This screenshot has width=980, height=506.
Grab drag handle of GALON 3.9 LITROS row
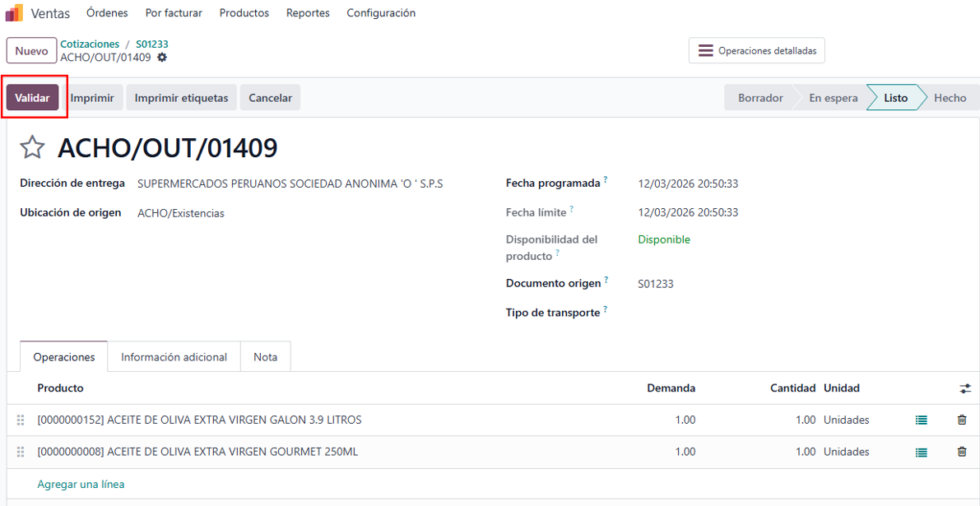(x=21, y=420)
